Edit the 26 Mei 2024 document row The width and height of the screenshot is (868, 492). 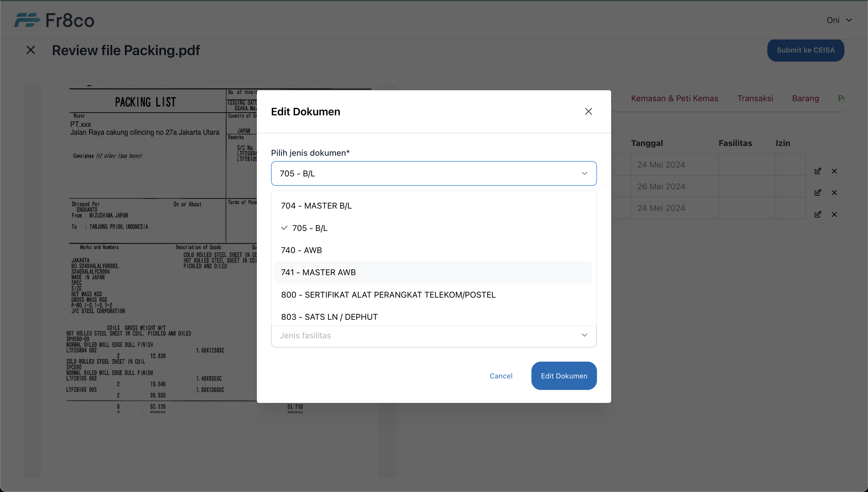pyautogui.click(x=818, y=193)
